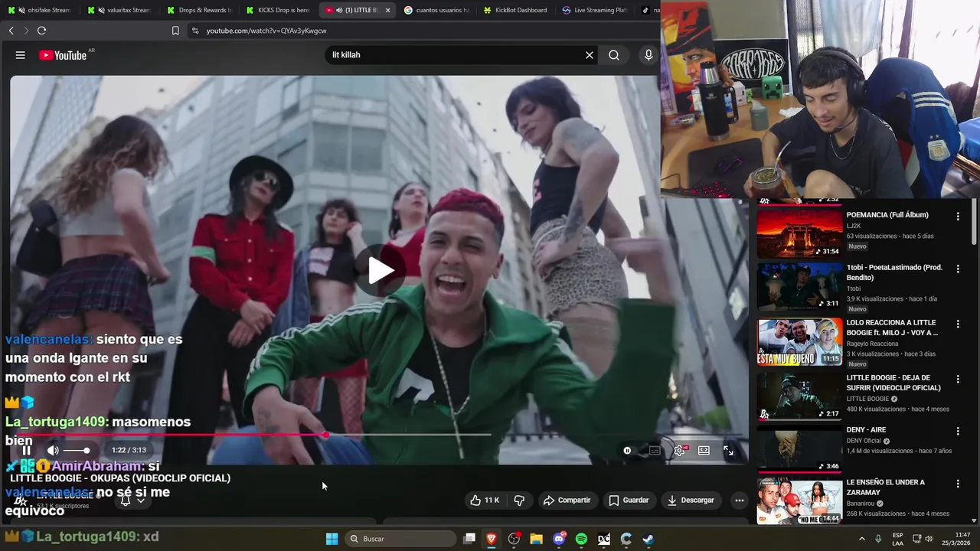Click the page's vertical scrollbar
This screenshot has height=551, width=980.
pos(974,222)
